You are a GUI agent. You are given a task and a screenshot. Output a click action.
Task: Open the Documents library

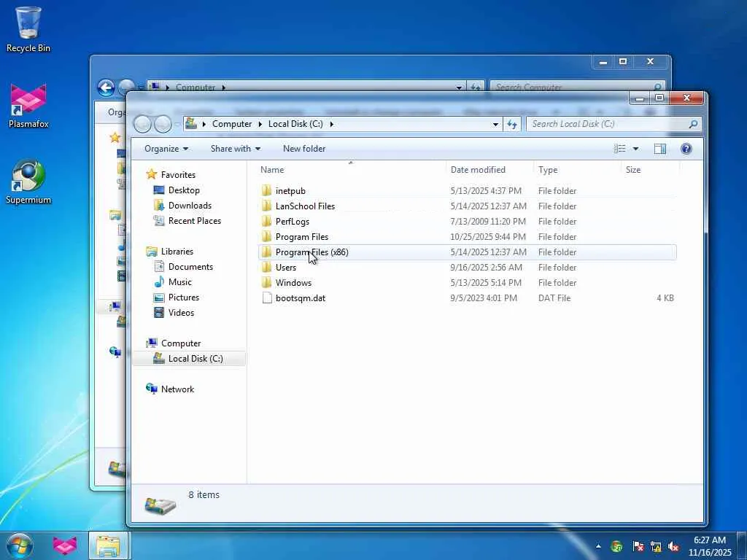190,267
